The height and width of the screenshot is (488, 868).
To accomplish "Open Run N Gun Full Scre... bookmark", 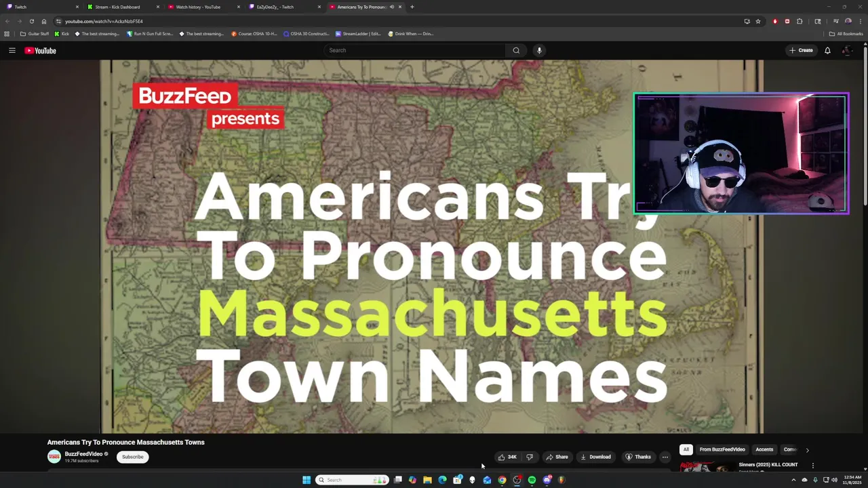I will [x=150, y=33].
